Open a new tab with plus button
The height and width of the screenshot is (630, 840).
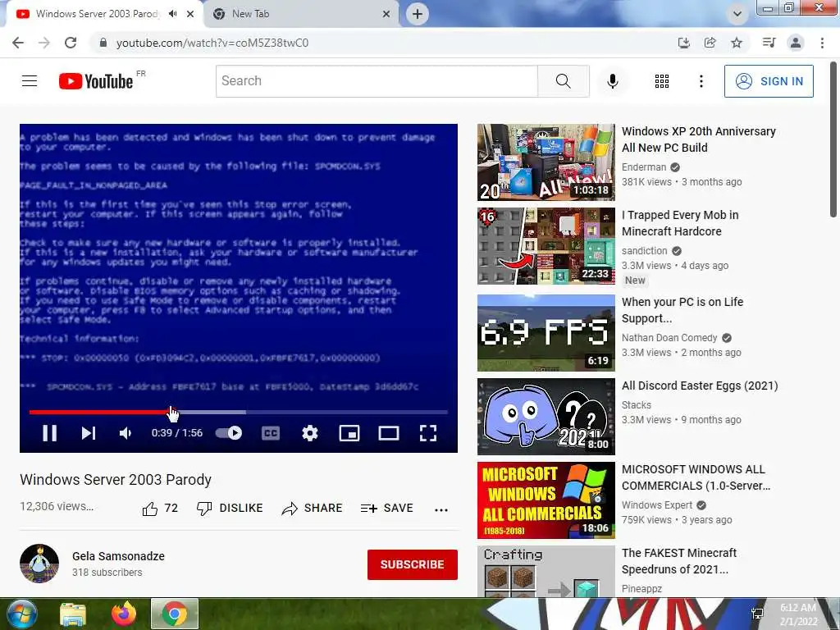coord(418,14)
